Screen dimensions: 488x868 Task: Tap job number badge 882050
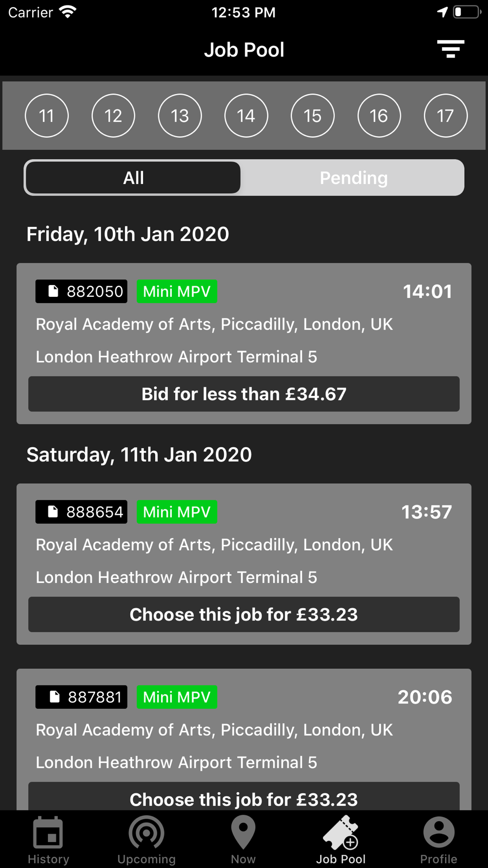click(81, 291)
